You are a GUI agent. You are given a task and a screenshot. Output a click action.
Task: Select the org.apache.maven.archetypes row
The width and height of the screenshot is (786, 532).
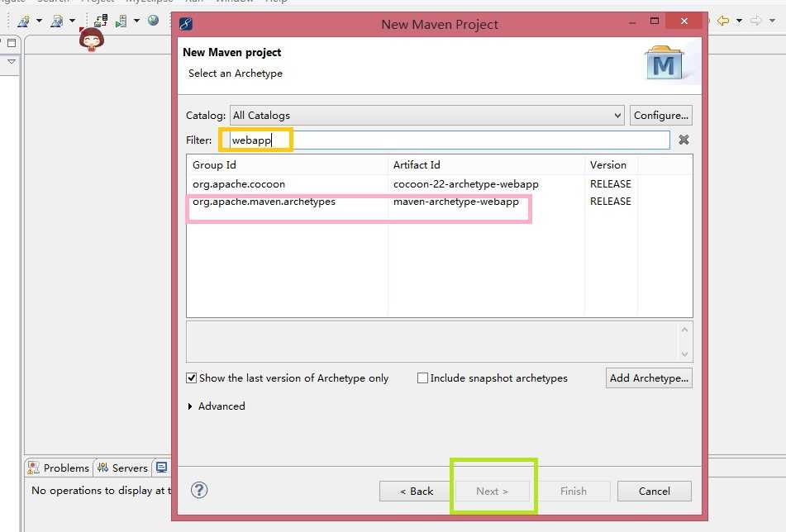[x=440, y=202]
